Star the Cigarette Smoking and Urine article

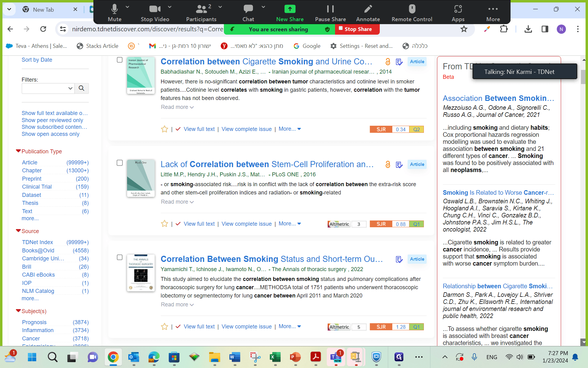[164, 129]
